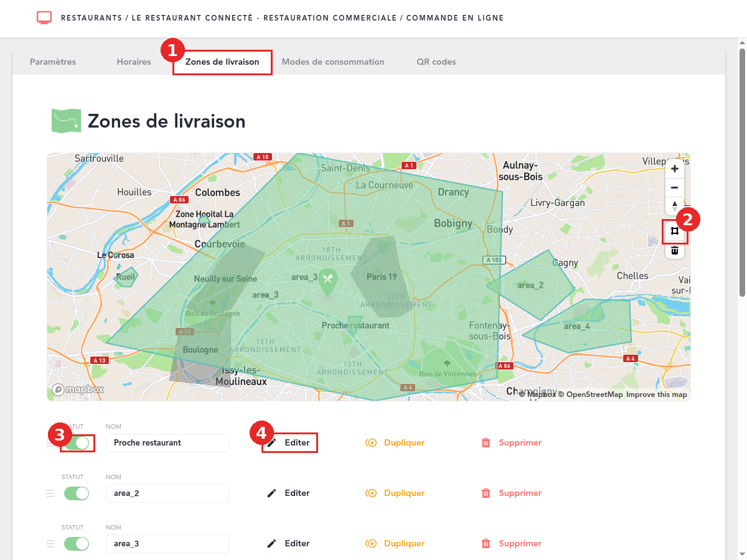The image size is (747, 560).
Task: Open the QR codes tab
Action: pyautogui.click(x=436, y=62)
